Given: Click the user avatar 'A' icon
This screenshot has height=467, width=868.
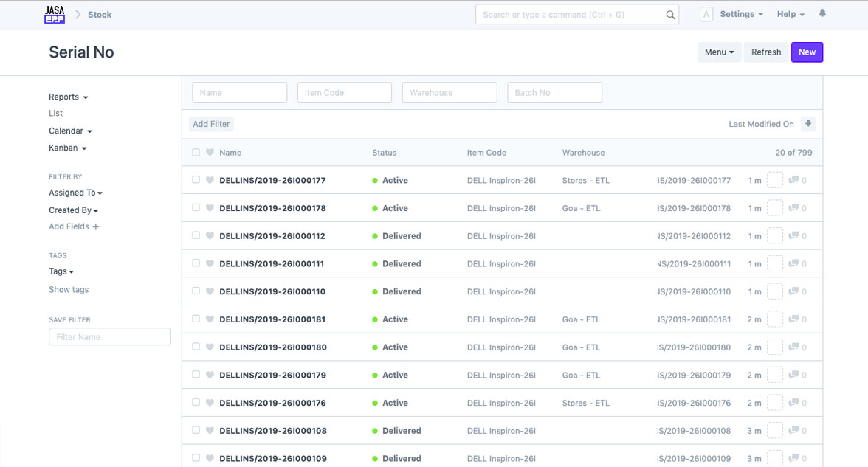Looking at the screenshot, I should [x=706, y=15].
